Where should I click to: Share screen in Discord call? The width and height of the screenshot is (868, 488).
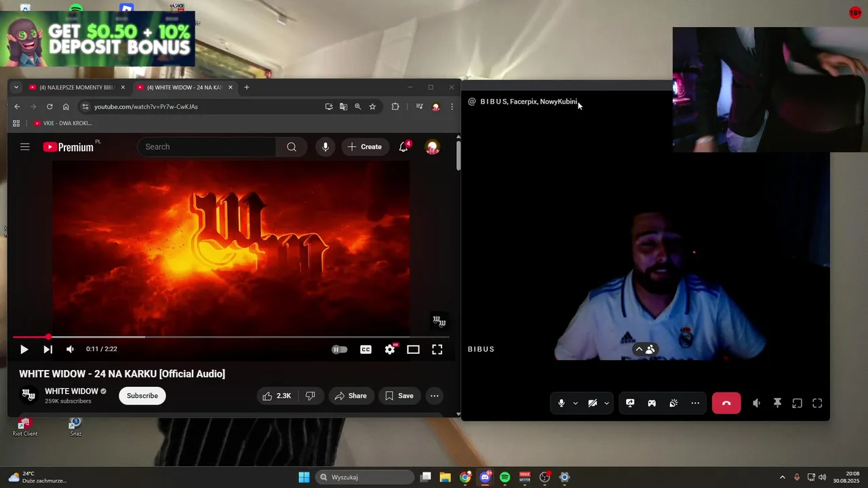pyautogui.click(x=630, y=403)
